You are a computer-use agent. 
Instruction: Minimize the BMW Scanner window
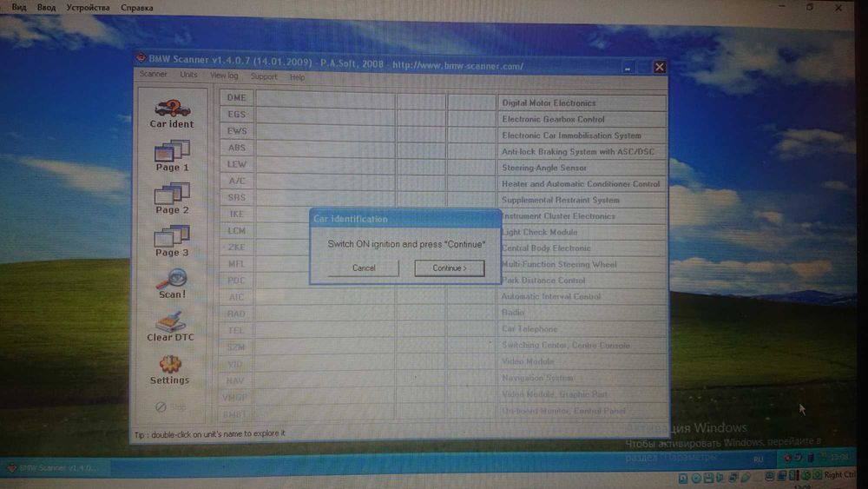pos(628,68)
